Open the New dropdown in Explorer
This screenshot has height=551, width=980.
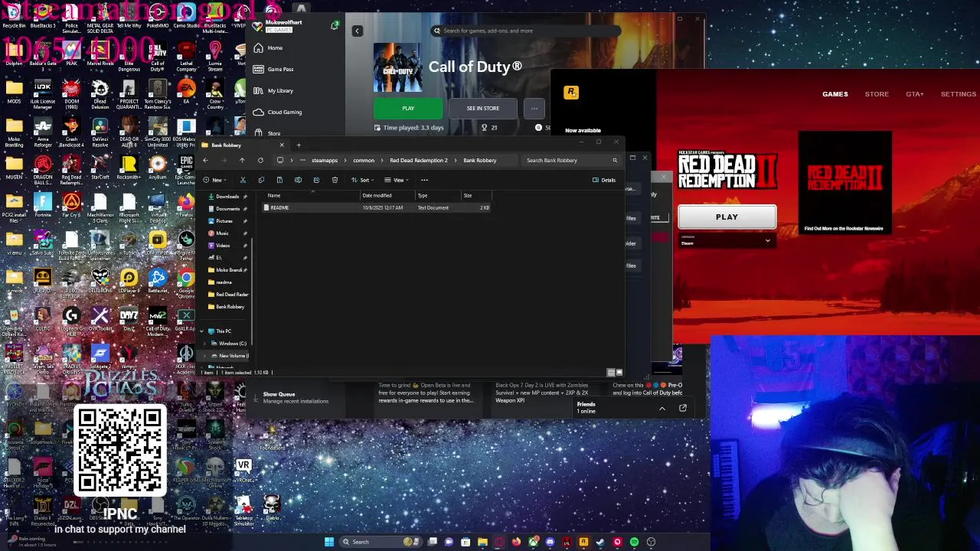[217, 180]
